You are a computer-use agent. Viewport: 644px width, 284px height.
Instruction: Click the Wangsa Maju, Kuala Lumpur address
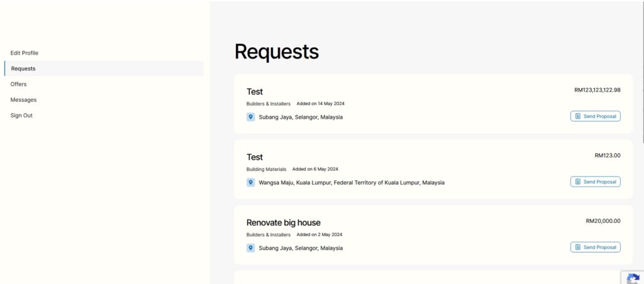tap(352, 183)
